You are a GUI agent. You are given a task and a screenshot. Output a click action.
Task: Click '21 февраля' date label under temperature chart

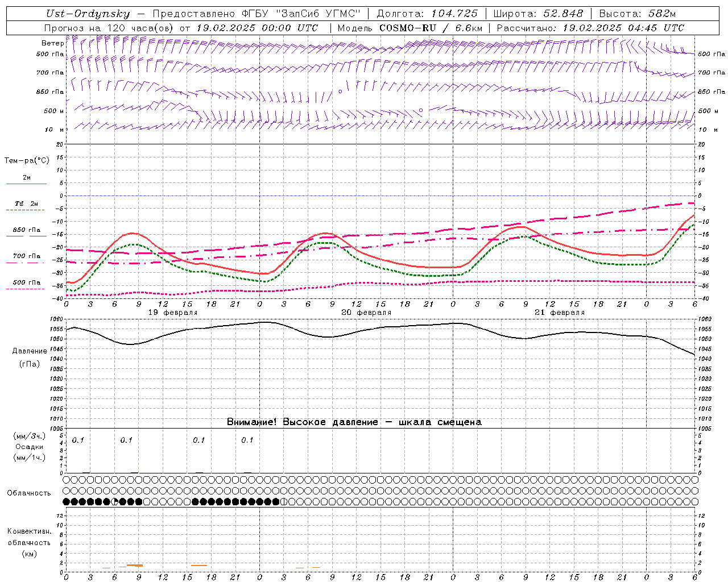click(560, 313)
